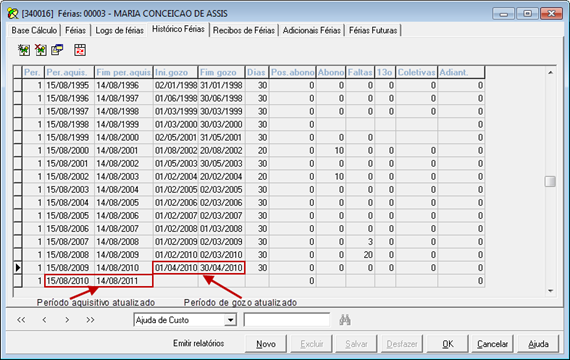This screenshot has height=360, width=570.
Task: Click the Ajuda button
Action: [538, 344]
